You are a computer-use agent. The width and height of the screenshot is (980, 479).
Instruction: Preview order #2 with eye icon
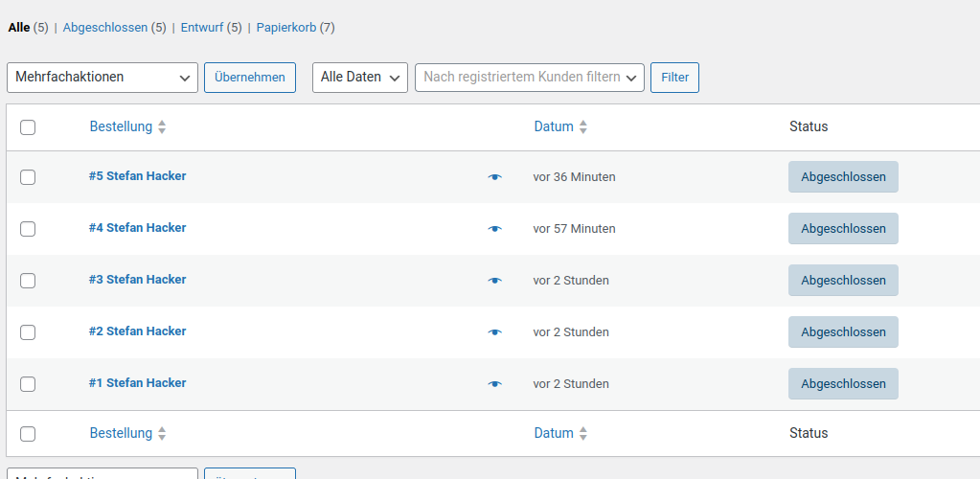click(x=494, y=332)
